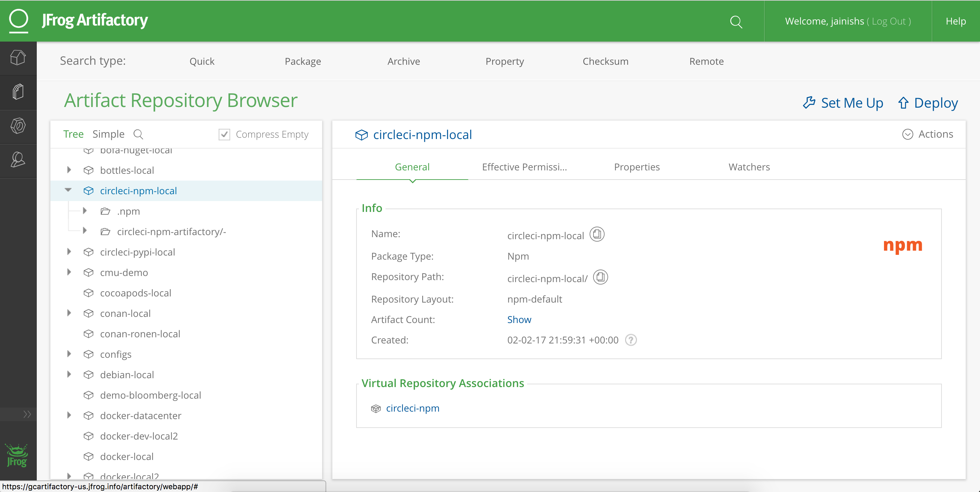Screen dimensions: 980x492
Task: Toggle Compress Empty checkbox
Action: point(224,134)
